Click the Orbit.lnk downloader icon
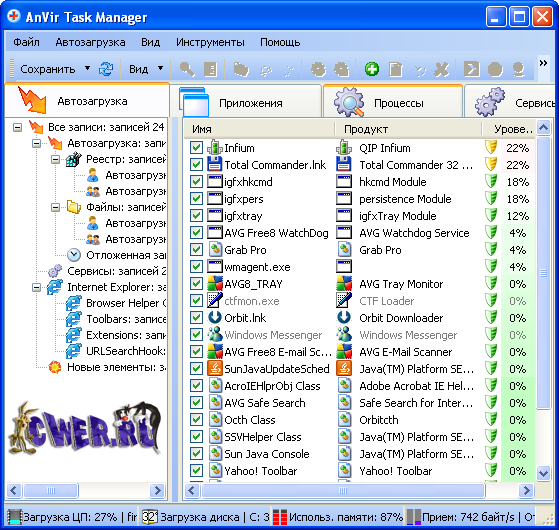The width and height of the screenshot is (559, 530). click(x=215, y=318)
